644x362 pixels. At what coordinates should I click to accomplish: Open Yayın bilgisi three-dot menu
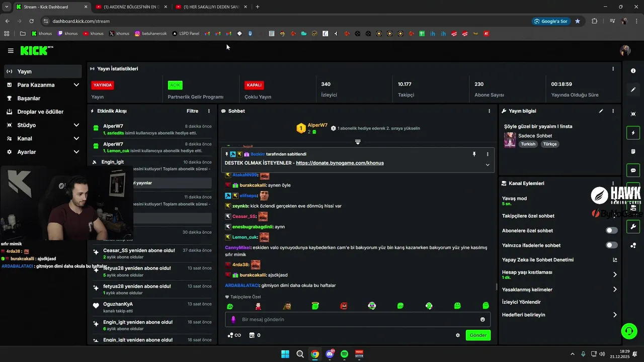pyautogui.click(x=613, y=111)
